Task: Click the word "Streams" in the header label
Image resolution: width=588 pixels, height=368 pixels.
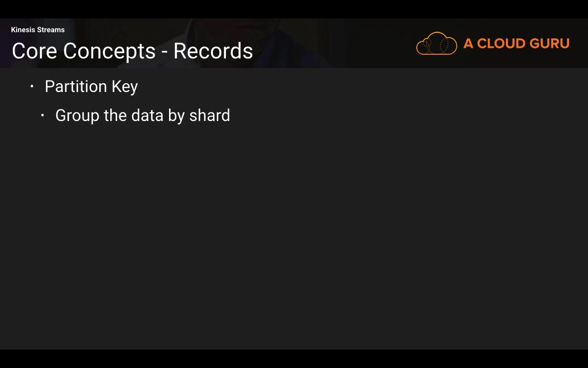Action: coord(51,30)
